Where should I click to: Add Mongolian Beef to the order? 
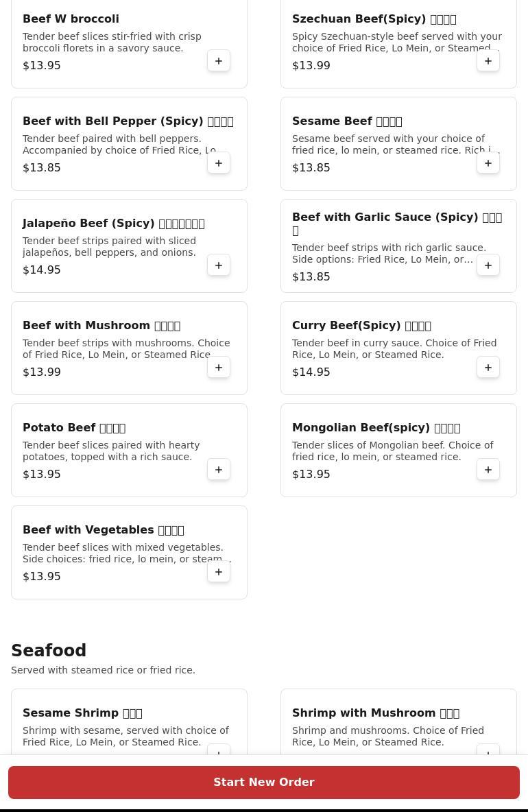pyautogui.click(x=488, y=469)
